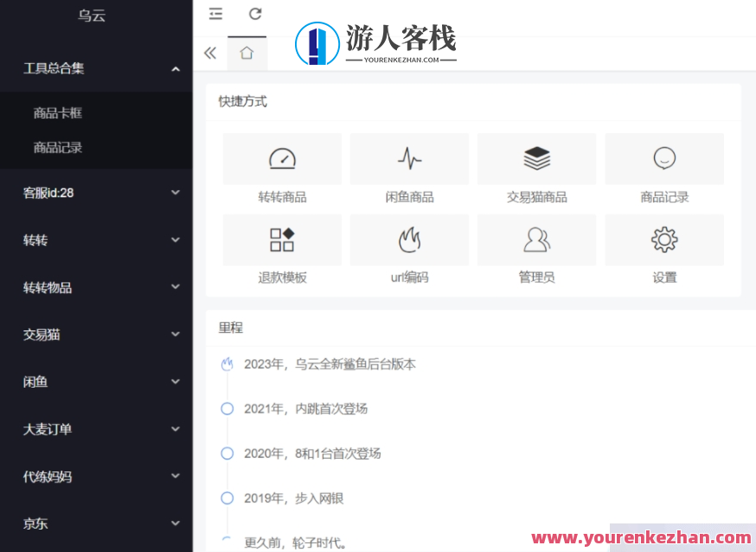Image resolution: width=756 pixels, height=552 pixels.
Task: Click the menu list icon in the toolbar
Action: click(215, 14)
